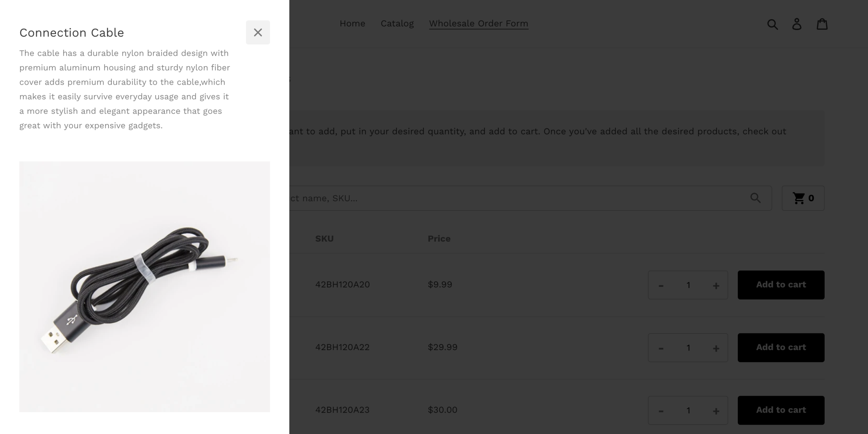Decrease quantity for SKU 42BH120A22
868x434 pixels.
point(661,348)
